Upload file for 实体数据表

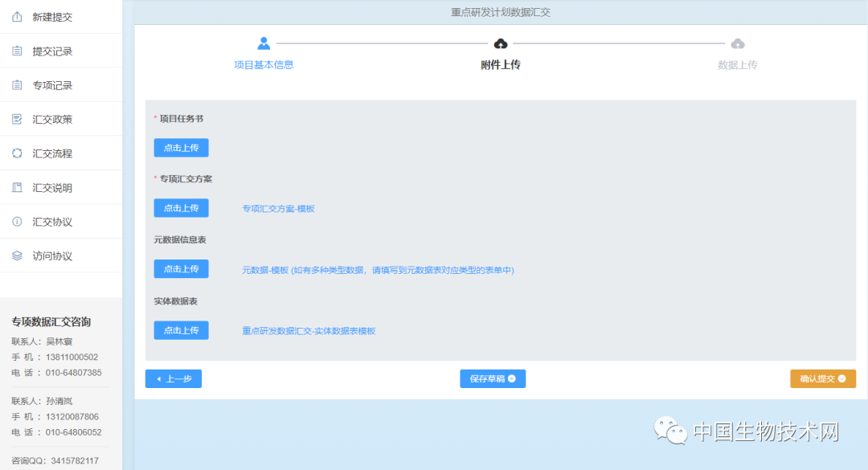coord(181,330)
